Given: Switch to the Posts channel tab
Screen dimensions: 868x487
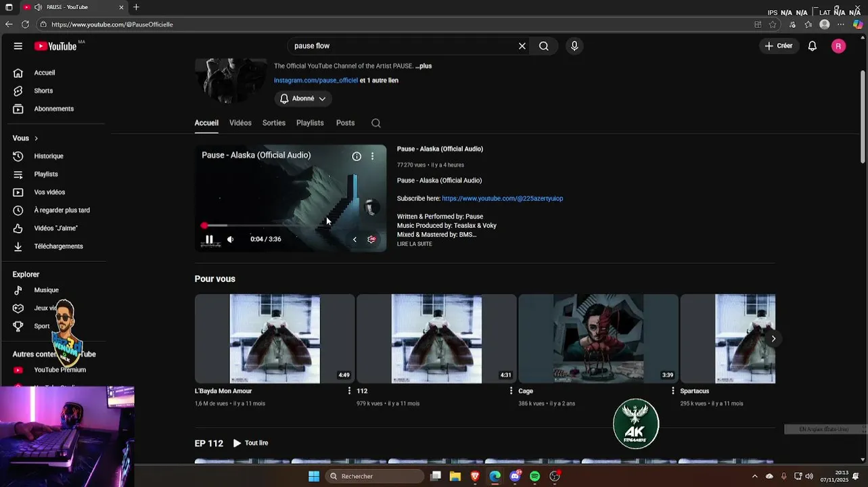Looking at the screenshot, I should coord(345,123).
